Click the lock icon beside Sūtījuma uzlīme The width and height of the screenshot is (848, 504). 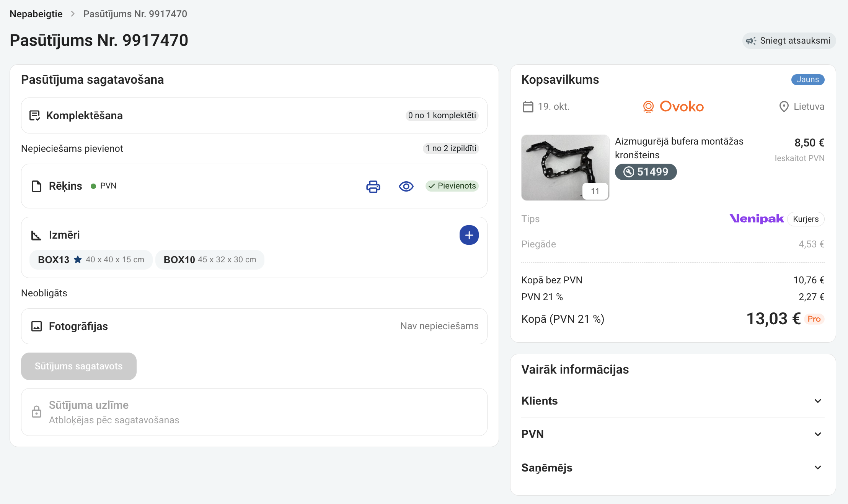tap(36, 412)
